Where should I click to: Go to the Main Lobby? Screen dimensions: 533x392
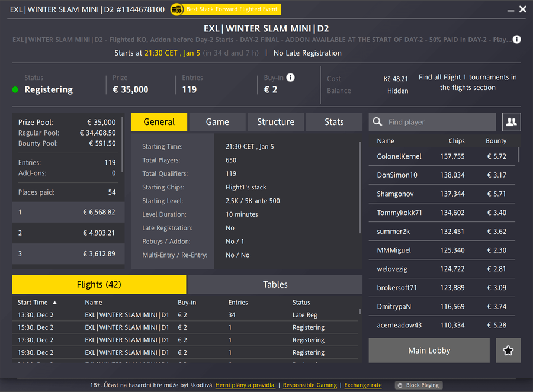tap(429, 351)
